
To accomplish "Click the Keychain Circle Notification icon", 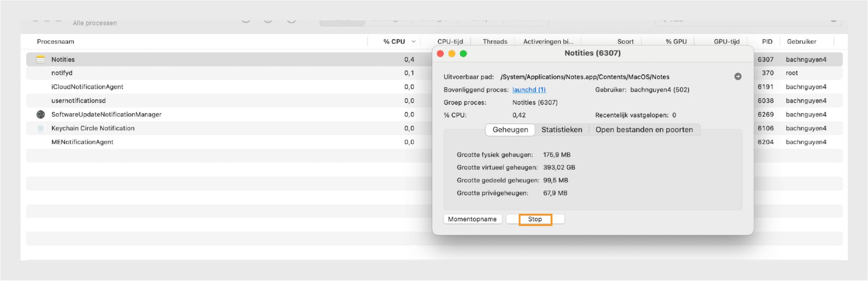I will click(41, 128).
